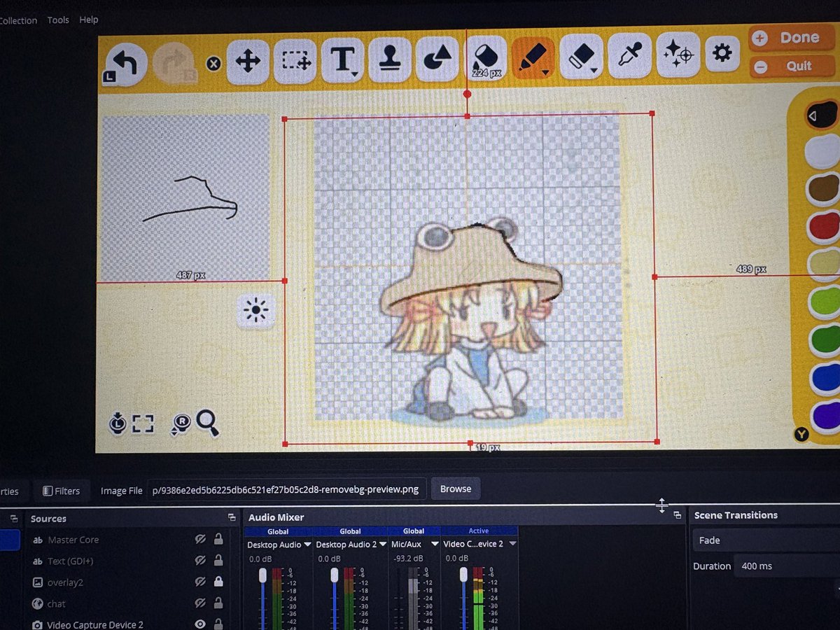
Task: Open the Help menu
Action: [89, 20]
